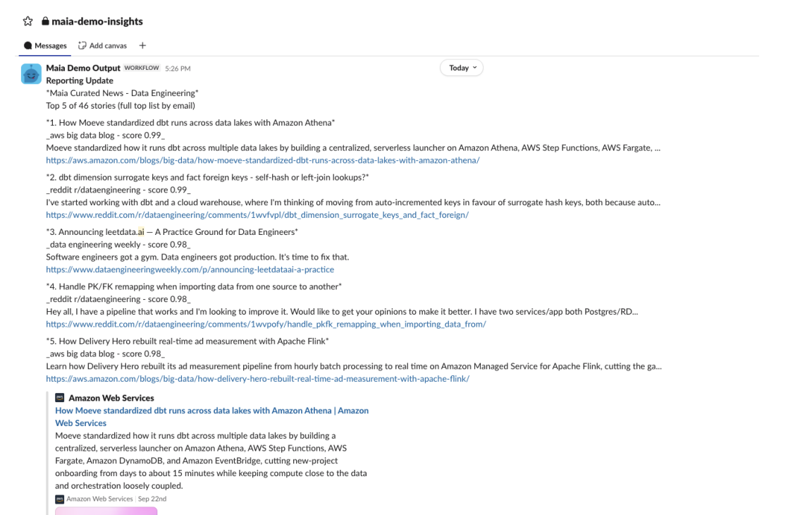Open the reddit PK/FK remapping URL
This screenshot has height=515, width=812.
click(x=266, y=324)
